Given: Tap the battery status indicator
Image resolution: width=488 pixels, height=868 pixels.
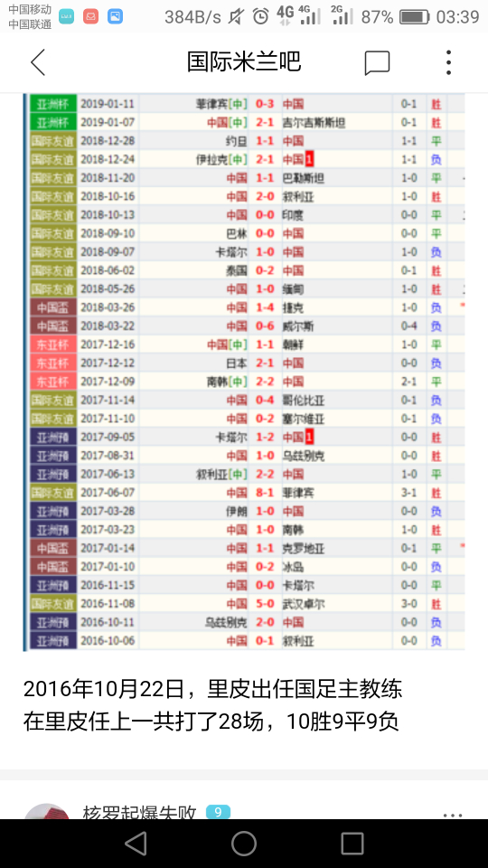Looking at the screenshot, I should coord(415,17).
